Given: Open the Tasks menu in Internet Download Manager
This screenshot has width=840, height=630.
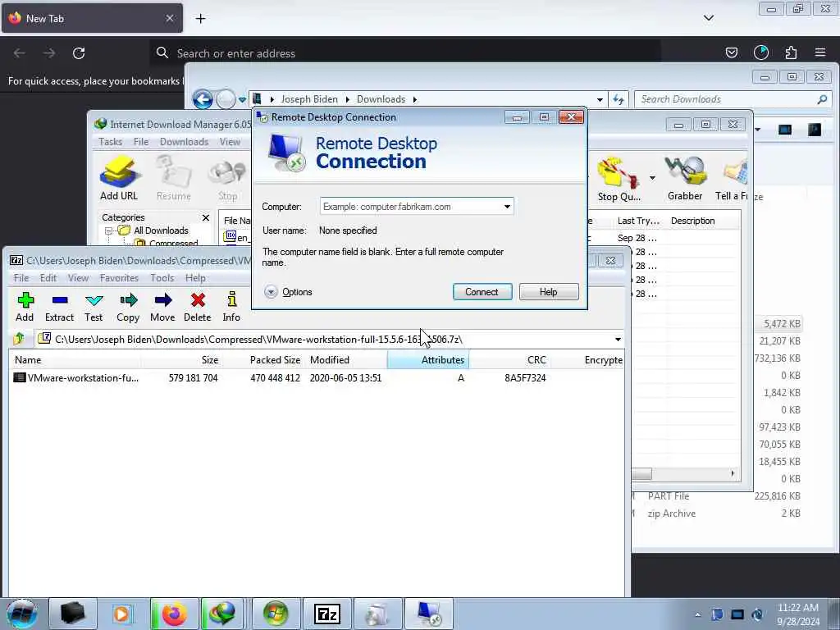Looking at the screenshot, I should [x=111, y=142].
